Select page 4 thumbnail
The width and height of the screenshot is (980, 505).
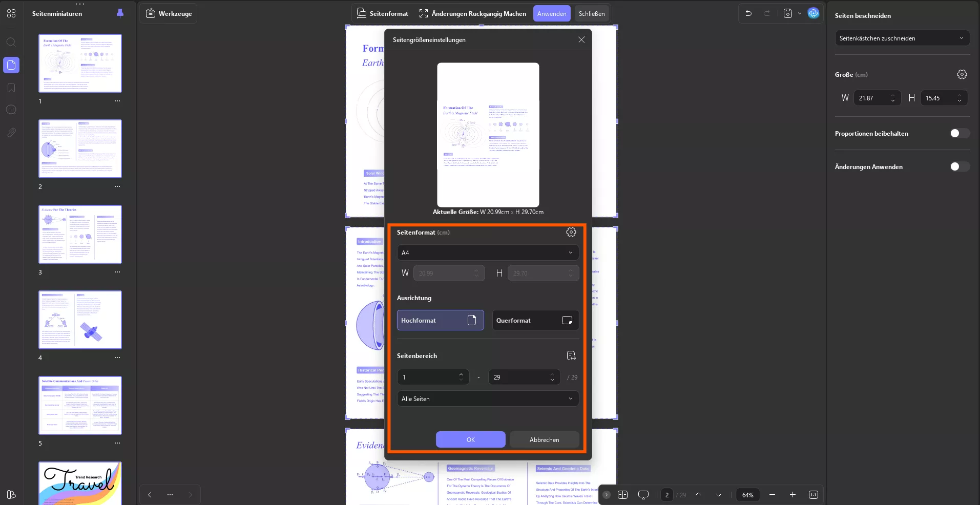click(x=80, y=320)
